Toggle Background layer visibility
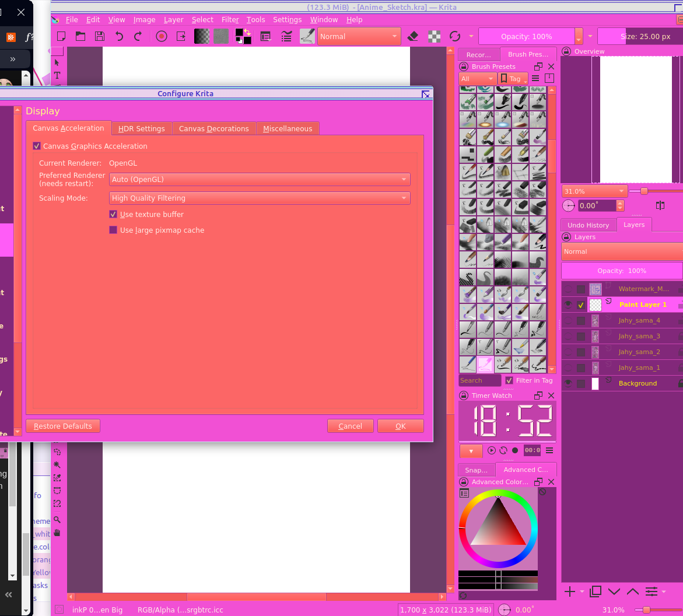Viewport: 683px width, 616px height. point(568,383)
